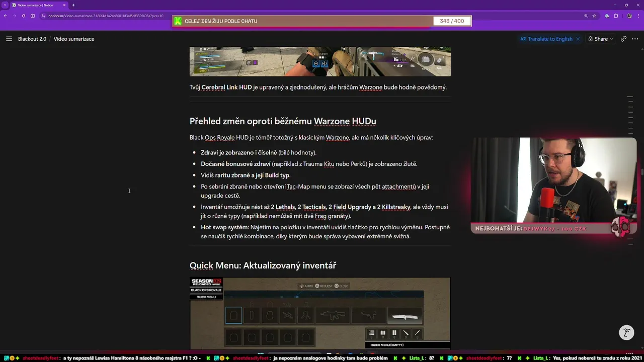
Task: Click the knife slot in inventory image
Action: coord(405,315)
